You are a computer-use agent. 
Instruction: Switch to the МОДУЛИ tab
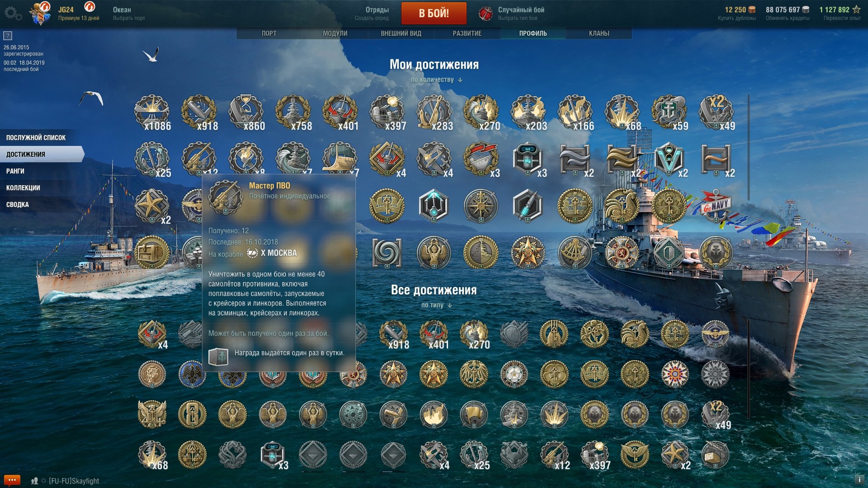335,33
